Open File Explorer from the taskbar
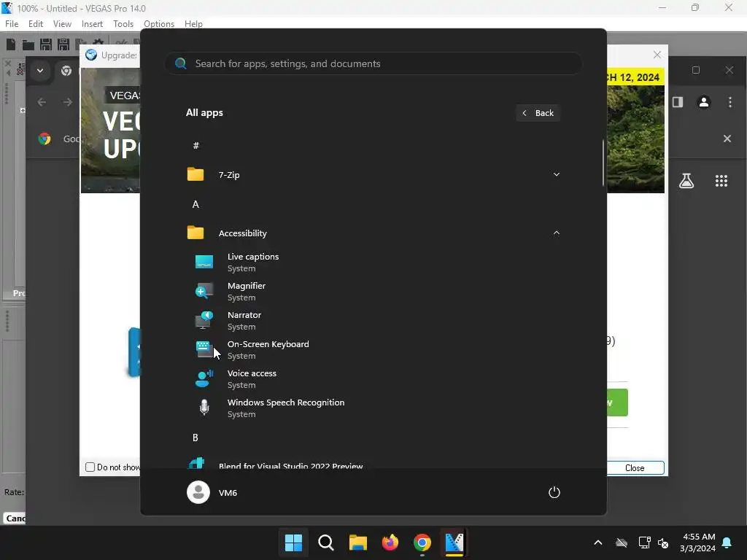This screenshot has width=747, height=560. pos(357,542)
